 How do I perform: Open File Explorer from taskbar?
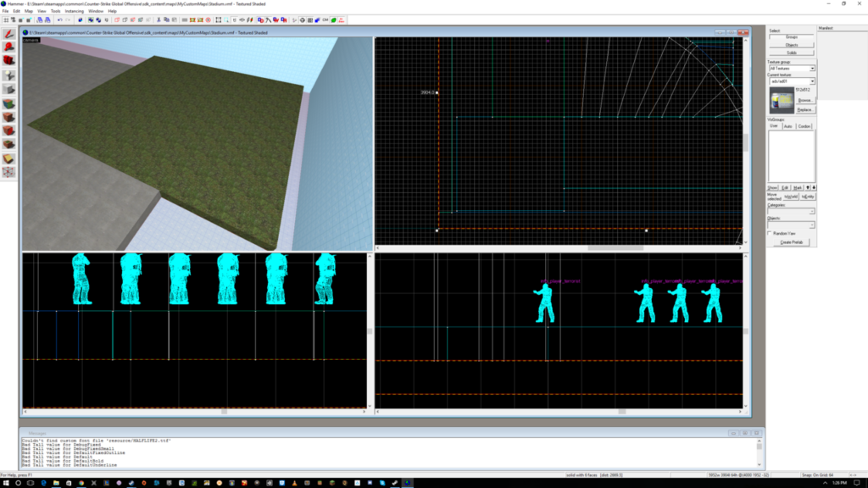coord(56,483)
